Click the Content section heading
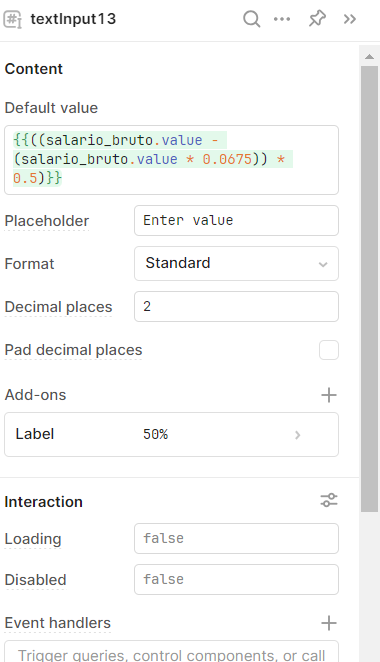This screenshot has width=380, height=662. tap(34, 69)
